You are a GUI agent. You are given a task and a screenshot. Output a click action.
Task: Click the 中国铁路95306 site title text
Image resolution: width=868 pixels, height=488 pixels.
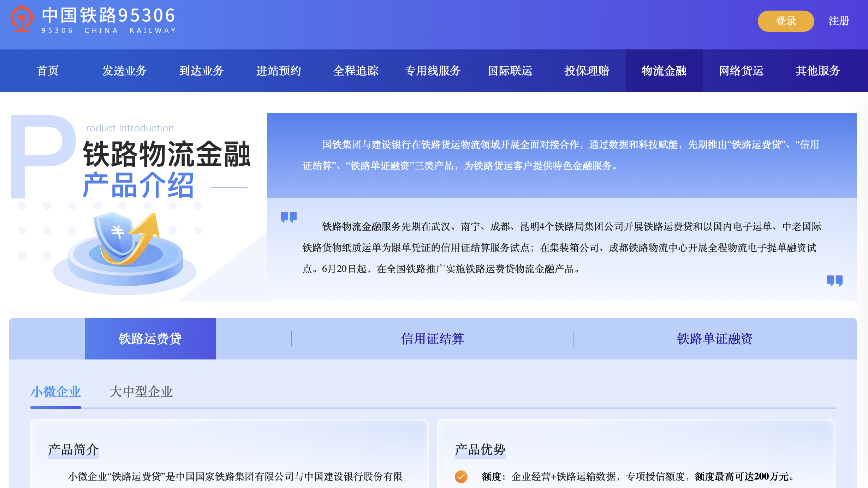point(108,16)
